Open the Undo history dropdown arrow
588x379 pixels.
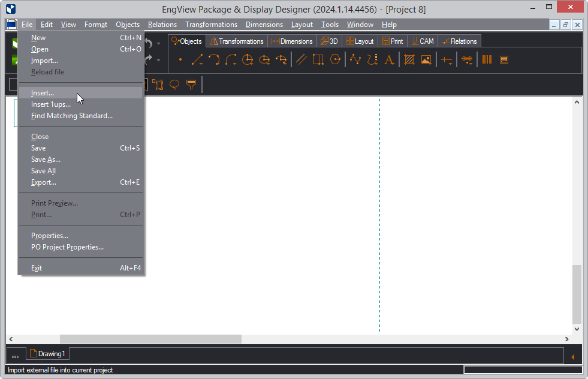[x=159, y=44]
